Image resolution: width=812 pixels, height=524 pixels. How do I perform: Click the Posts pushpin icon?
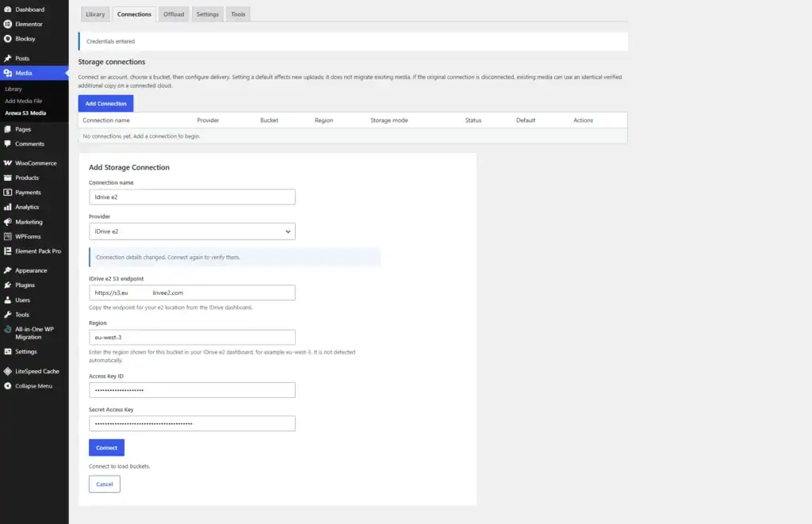[x=8, y=59]
